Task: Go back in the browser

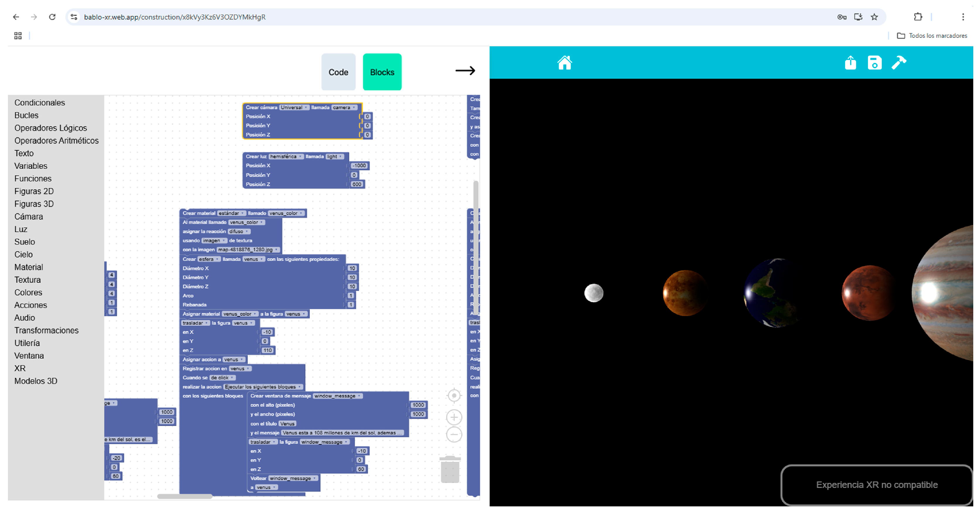Action: (x=16, y=17)
